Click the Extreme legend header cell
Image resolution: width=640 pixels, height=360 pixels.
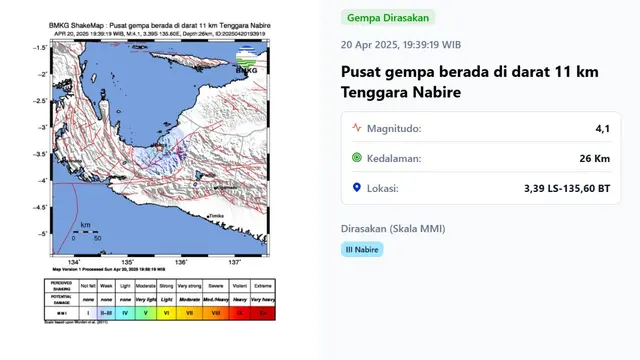(263, 286)
